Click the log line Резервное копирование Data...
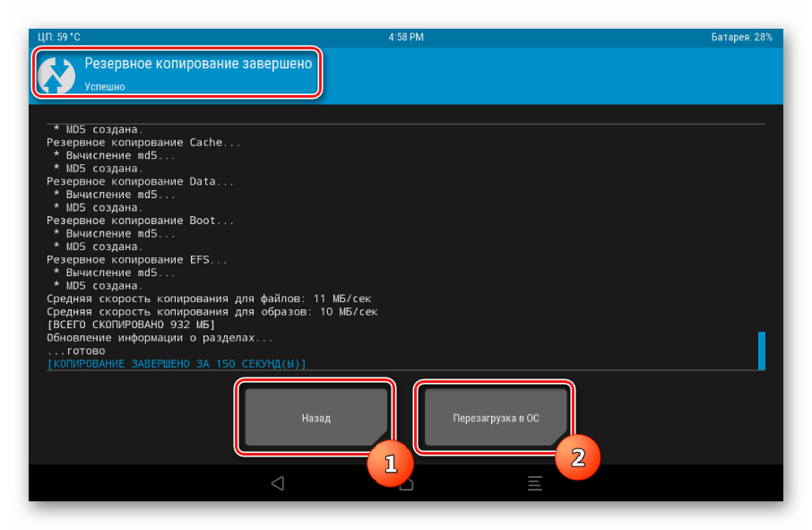Image resolution: width=812 pixels, height=530 pixels. pos(140,182)
